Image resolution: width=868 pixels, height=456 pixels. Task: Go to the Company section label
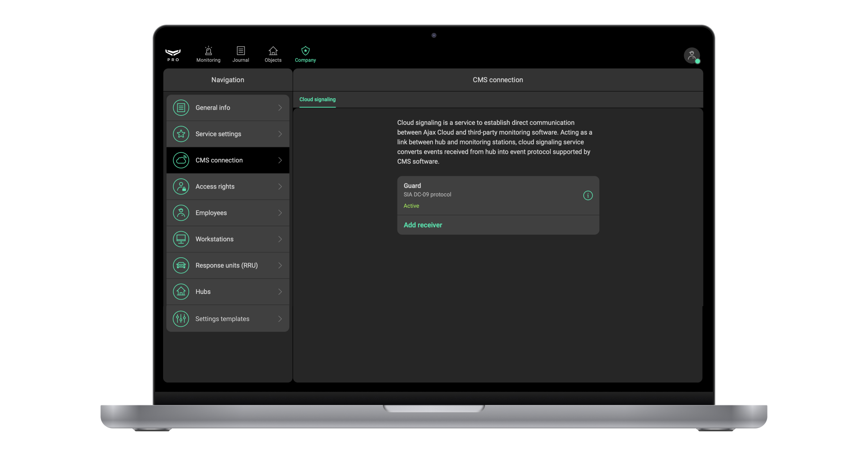[x=306, y=60]
